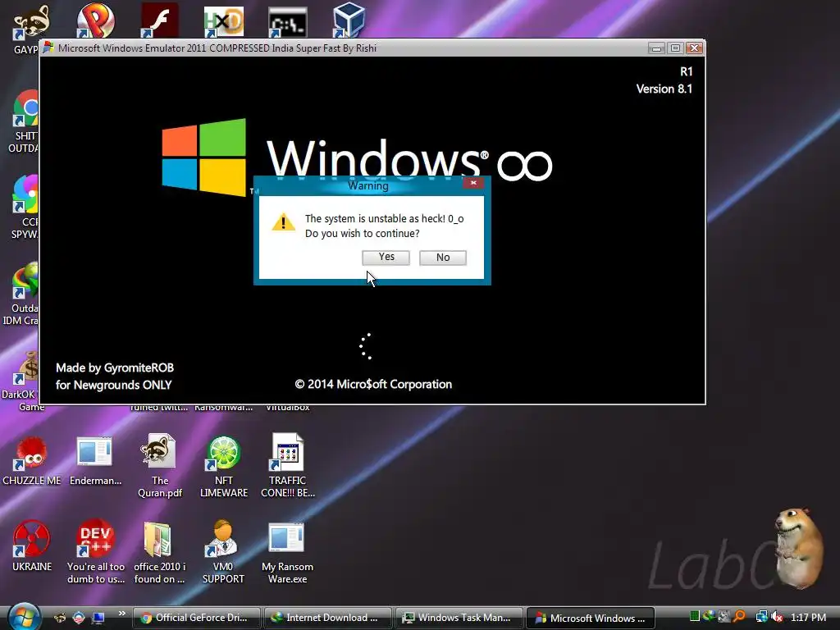Switch to Windows Task Man... taskbar button
The width and height of the screenshot is (840, 630).
(459, 618)
